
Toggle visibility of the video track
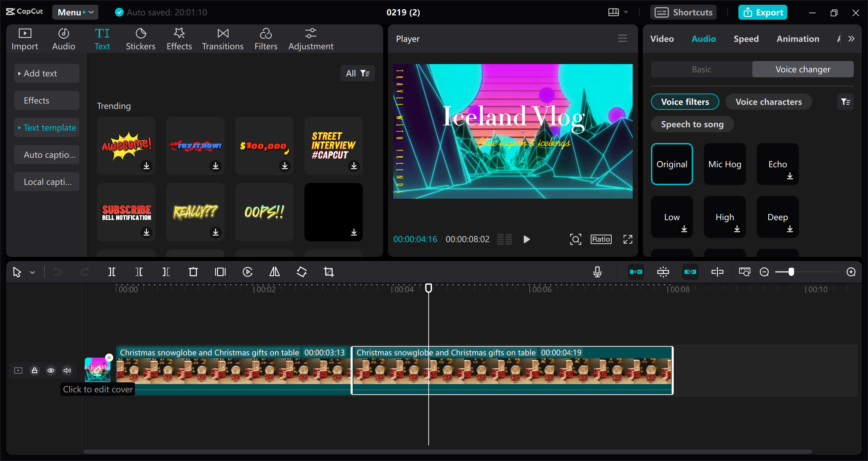[51, 370]
